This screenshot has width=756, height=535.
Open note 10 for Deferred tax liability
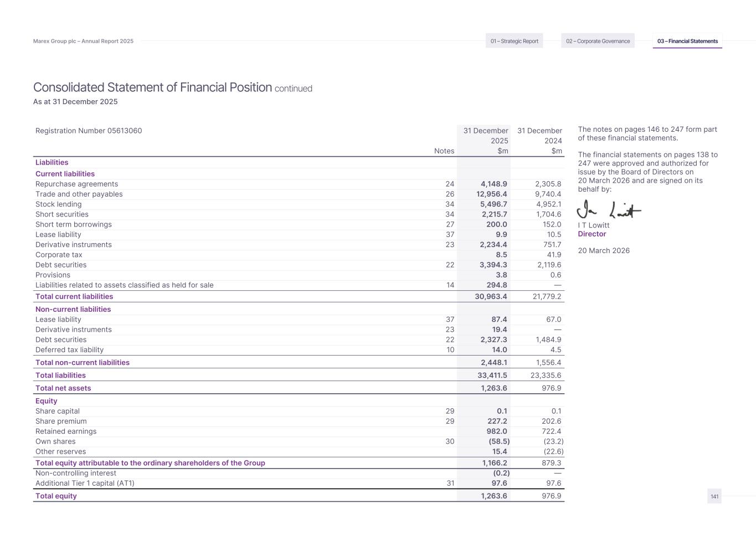[450, 350]
